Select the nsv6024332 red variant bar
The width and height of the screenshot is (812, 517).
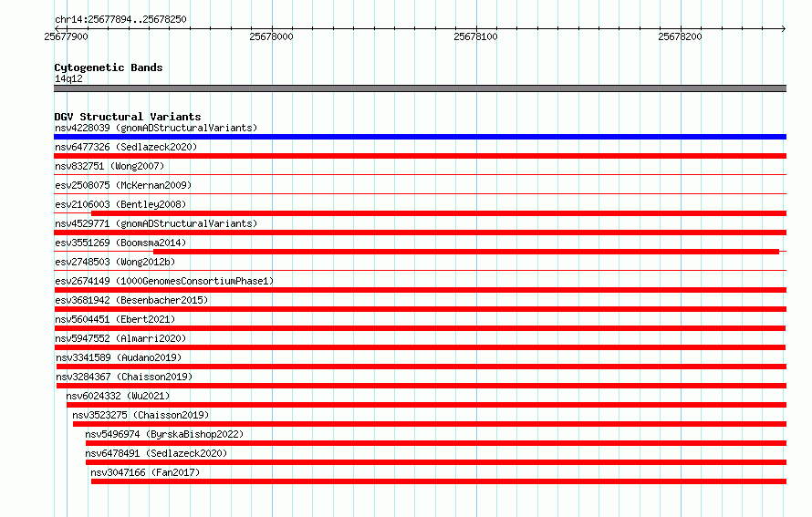click(426, 405)
